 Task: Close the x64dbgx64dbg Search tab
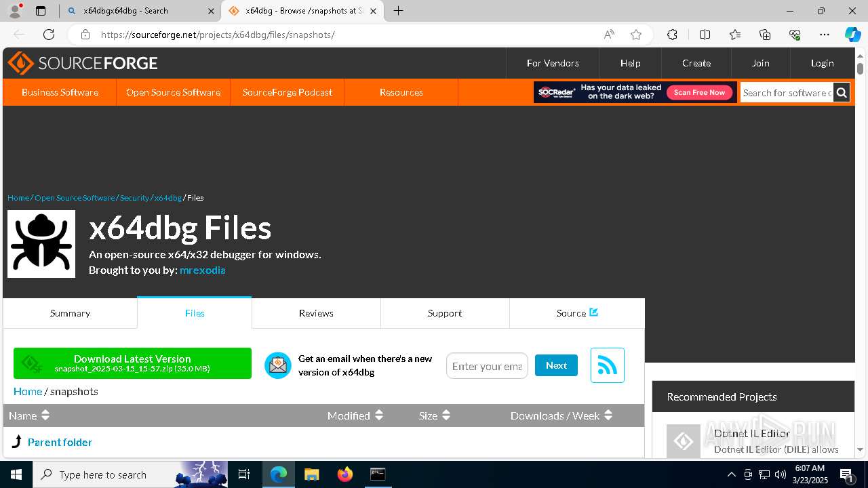click(211, 11)
